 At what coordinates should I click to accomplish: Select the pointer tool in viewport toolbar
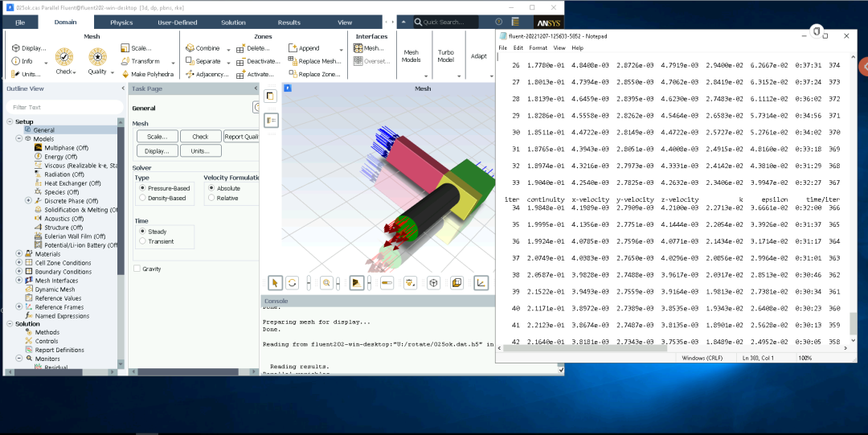pos(275,282)
